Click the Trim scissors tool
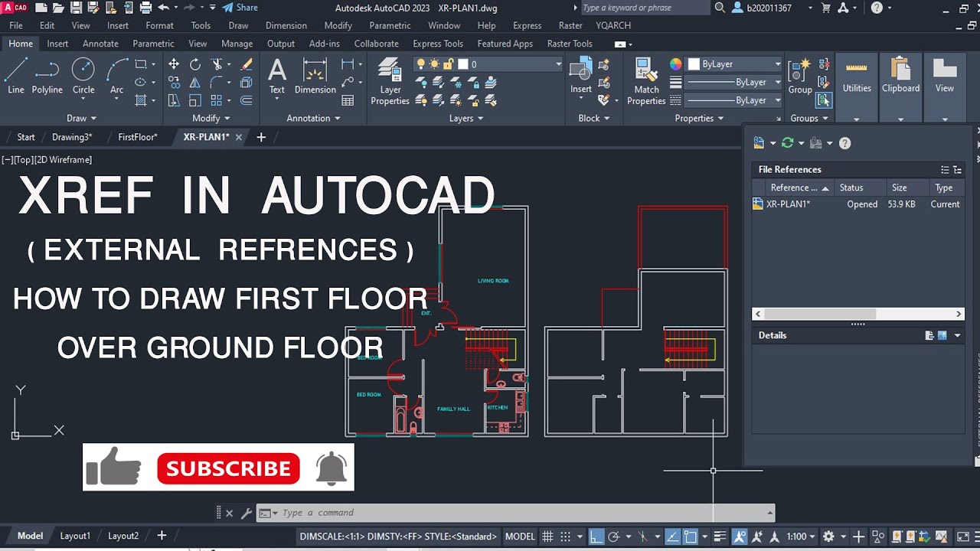 tap(217, 64)
